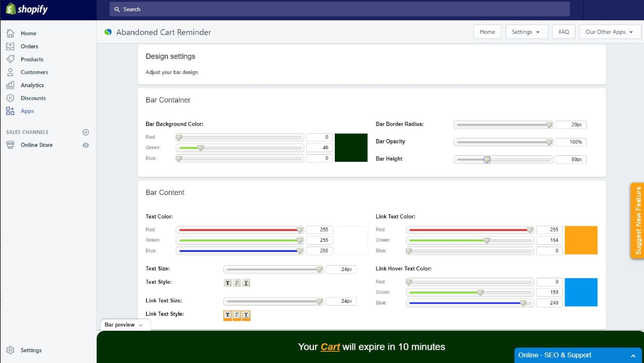The width and height of the screenshot is (644, 363).
Task: Click the app Home button
Action: (x=487, y=32)
